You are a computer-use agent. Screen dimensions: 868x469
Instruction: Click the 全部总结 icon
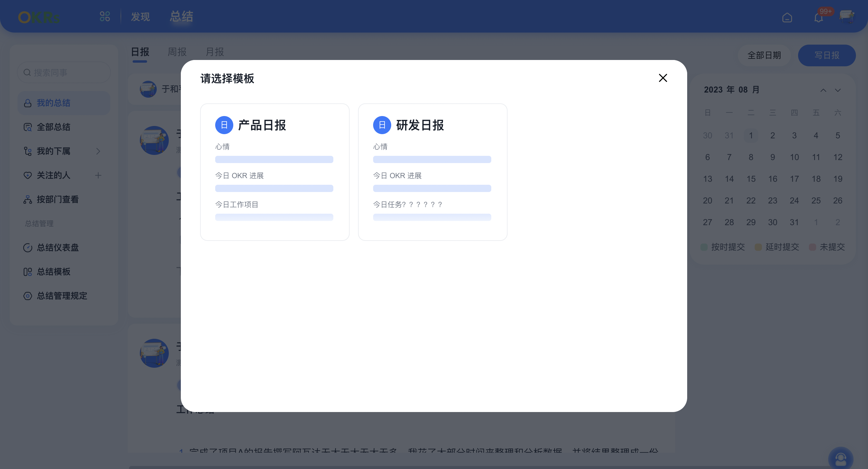pos(28,127)
